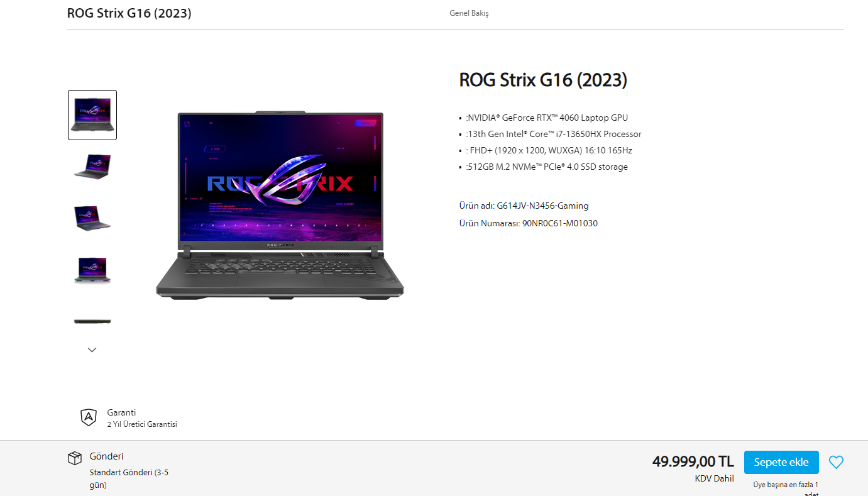868x496 pixels.
Task: Select the third laptop thumbnail
Action: [92, 218]
